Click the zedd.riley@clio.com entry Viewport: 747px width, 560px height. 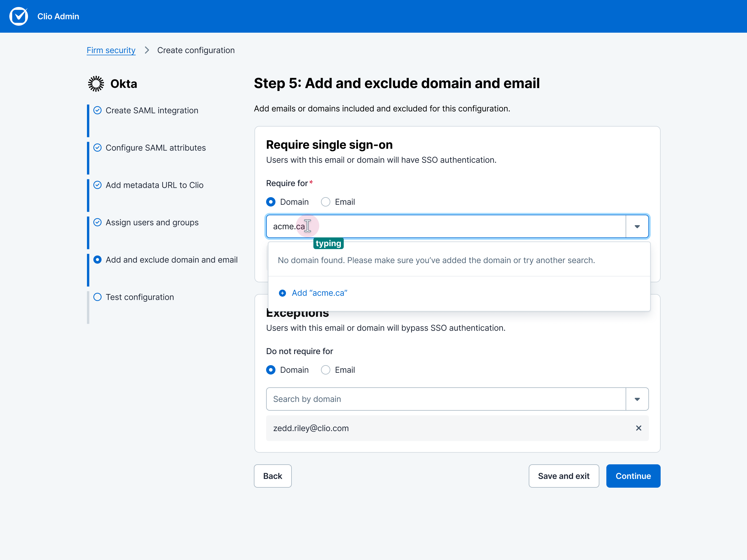457,428
